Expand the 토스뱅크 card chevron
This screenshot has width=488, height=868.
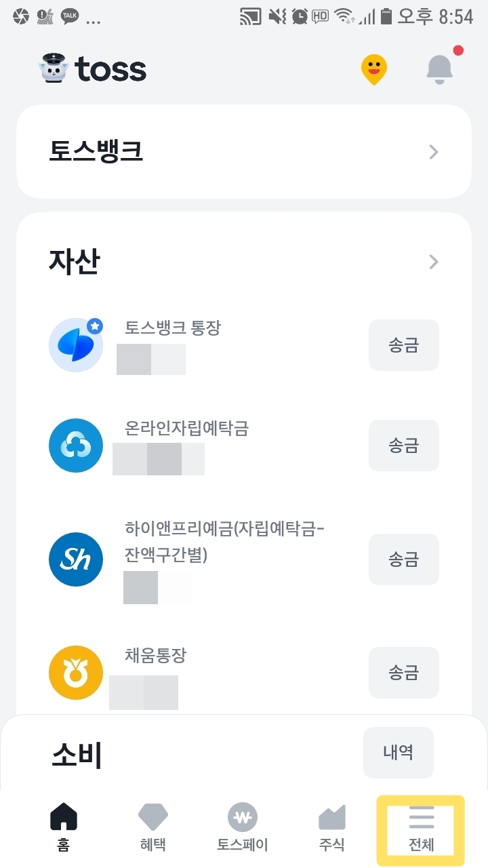(x=434, y=152)
